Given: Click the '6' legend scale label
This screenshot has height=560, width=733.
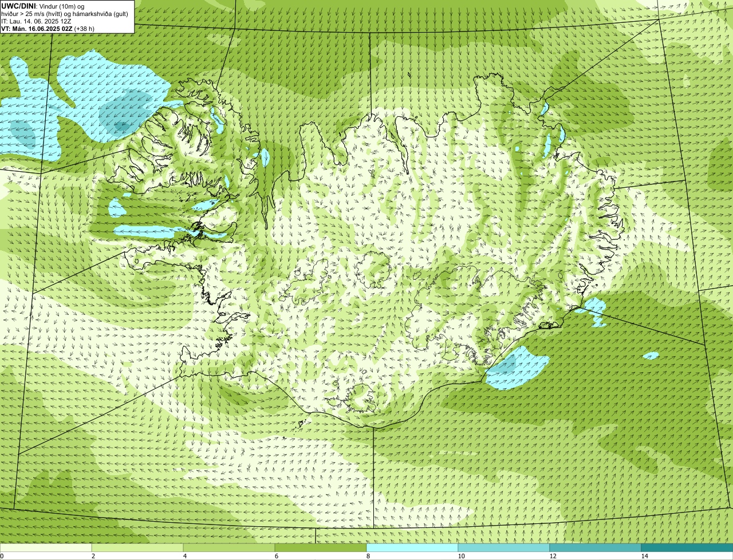Looking at the screenshot, I should coord(276,556).
